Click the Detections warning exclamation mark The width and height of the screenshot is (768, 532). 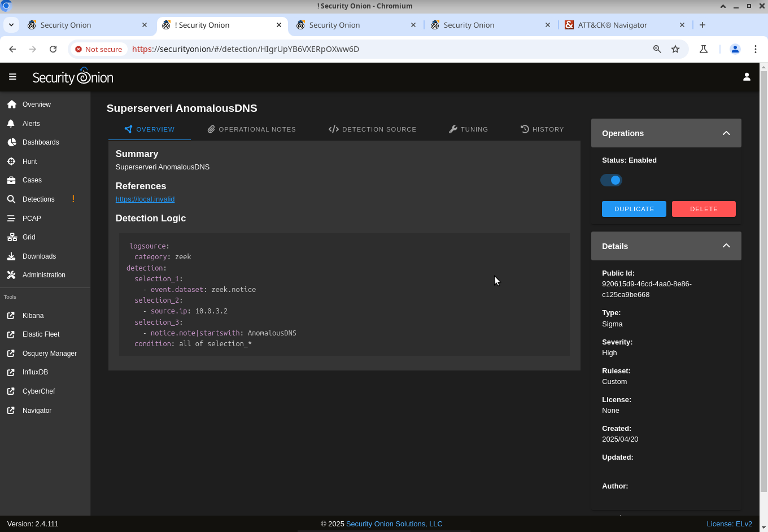point(73,199)
